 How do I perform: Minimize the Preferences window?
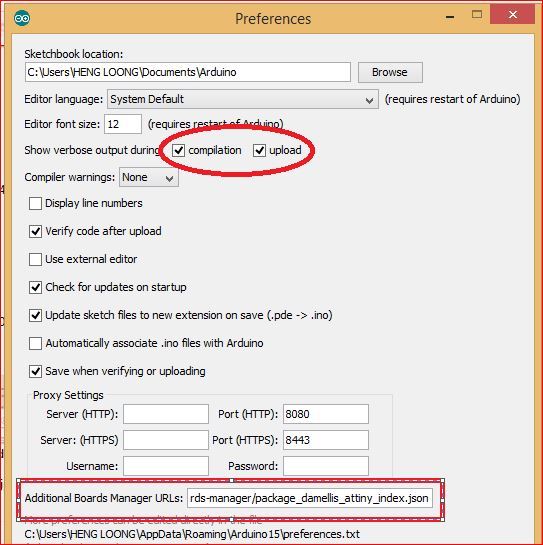450,17
